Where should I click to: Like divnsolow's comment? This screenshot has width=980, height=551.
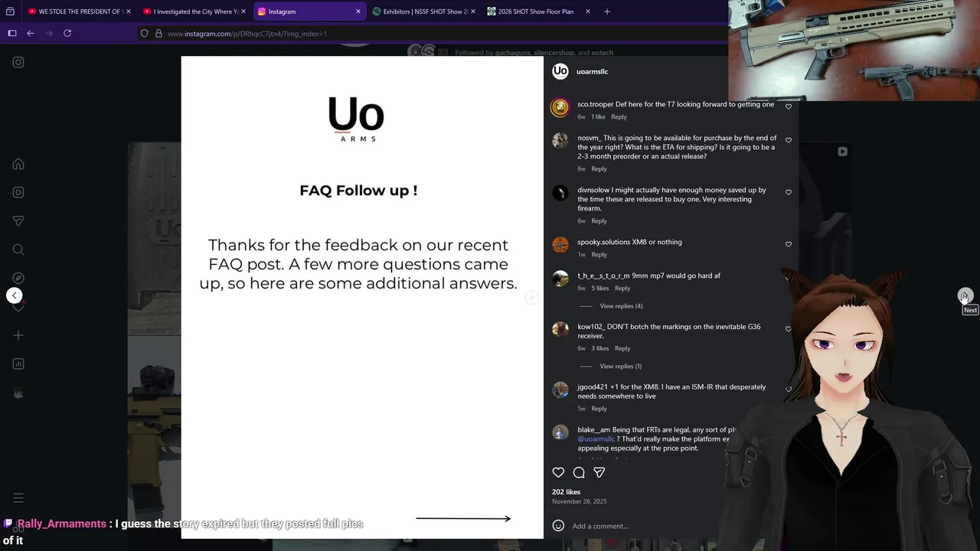coord(789,192)
